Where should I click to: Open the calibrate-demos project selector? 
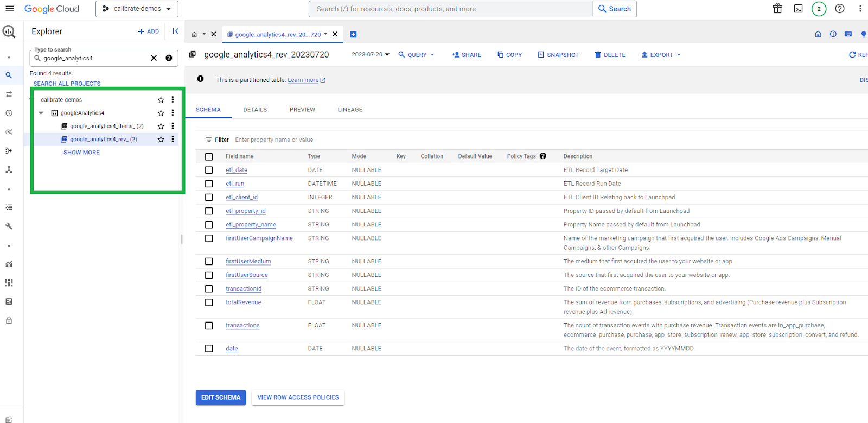point(137,9)
